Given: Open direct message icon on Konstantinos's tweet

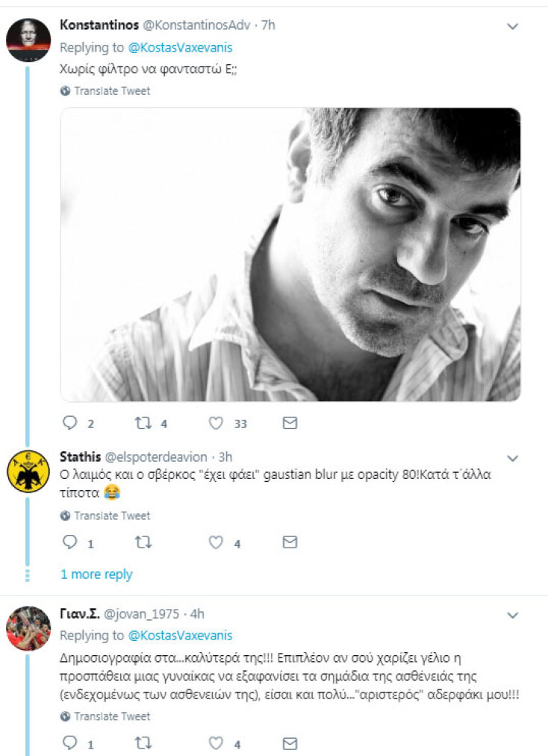Looking at the screenshot, I should coord(291,423).
